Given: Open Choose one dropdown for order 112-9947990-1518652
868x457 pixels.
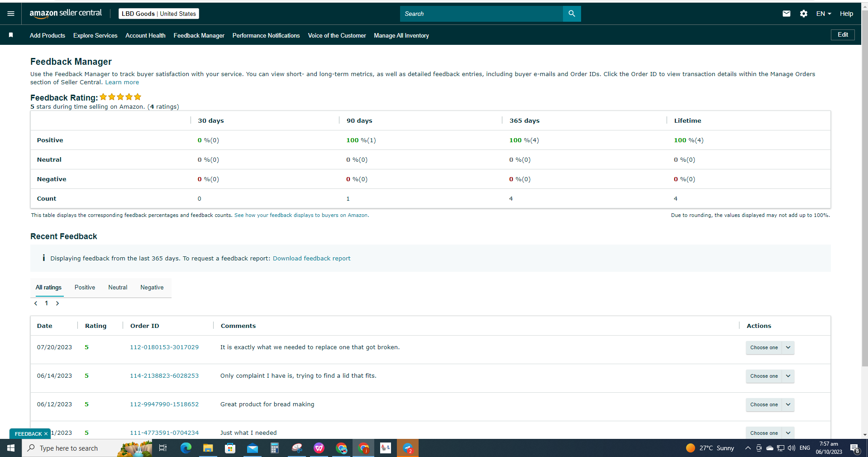Looking at the screenshot, I should [x=770, y=404].
